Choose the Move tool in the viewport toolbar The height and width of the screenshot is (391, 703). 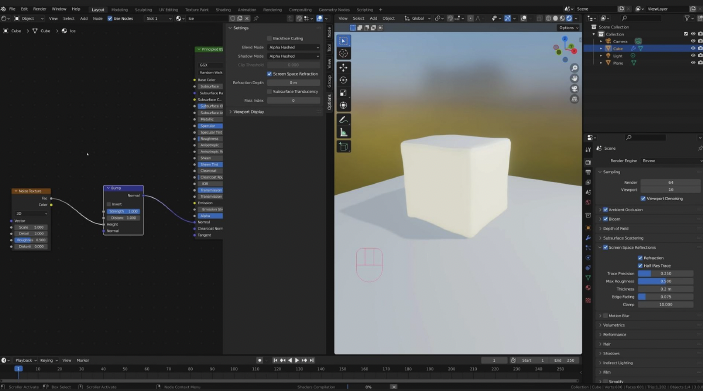click(x=343, y=68)
